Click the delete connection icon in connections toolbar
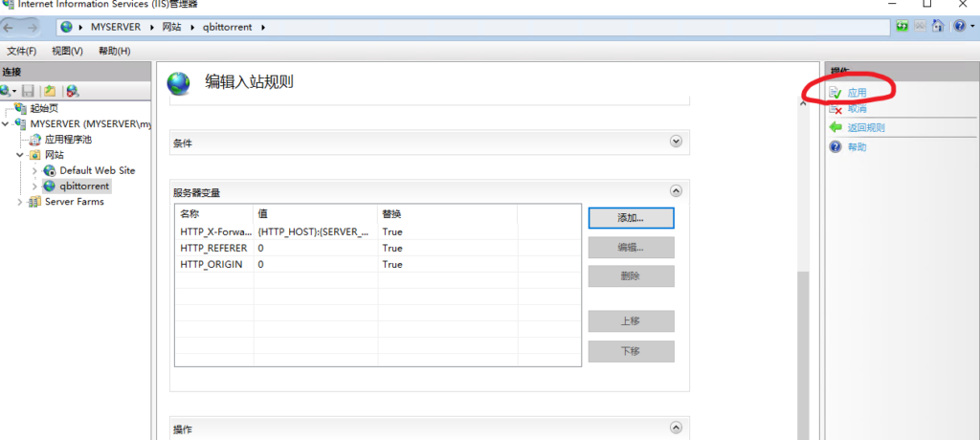The width and height of the screenshot is (980, 440). coord(72,91)
